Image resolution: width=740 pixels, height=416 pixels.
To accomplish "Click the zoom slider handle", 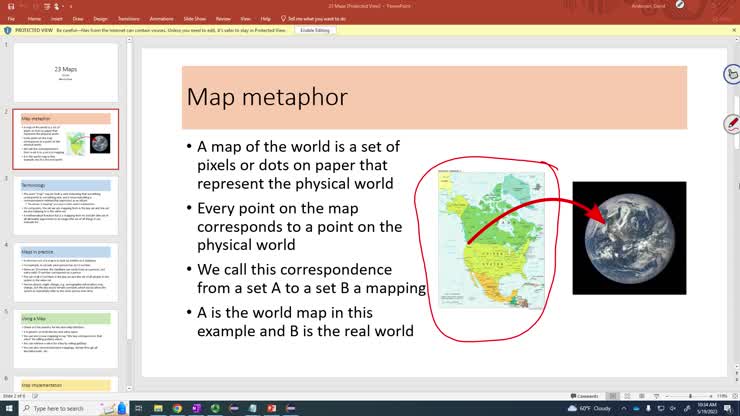I will coord(690,396).
